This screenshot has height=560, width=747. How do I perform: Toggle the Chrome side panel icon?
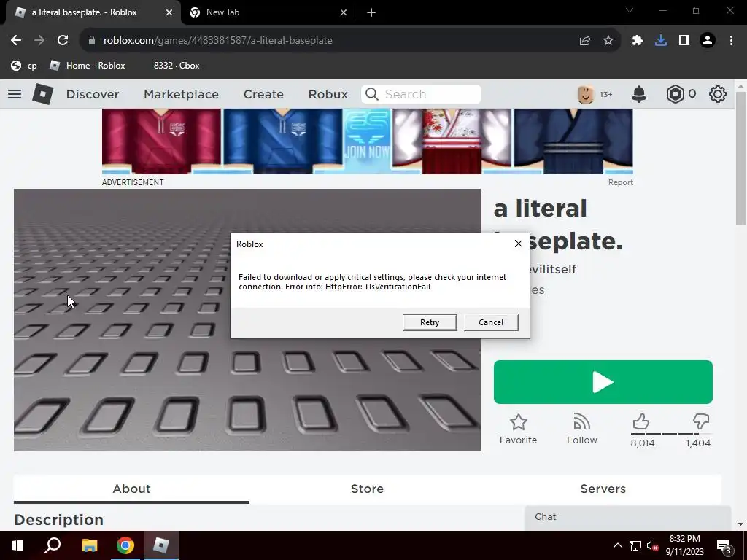[x=684, y=41]
